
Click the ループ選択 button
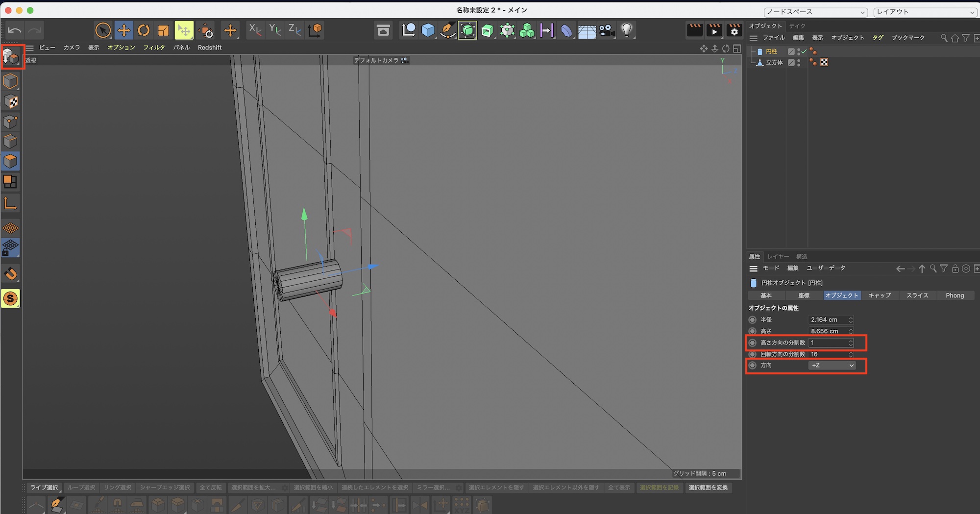(81, 488)
